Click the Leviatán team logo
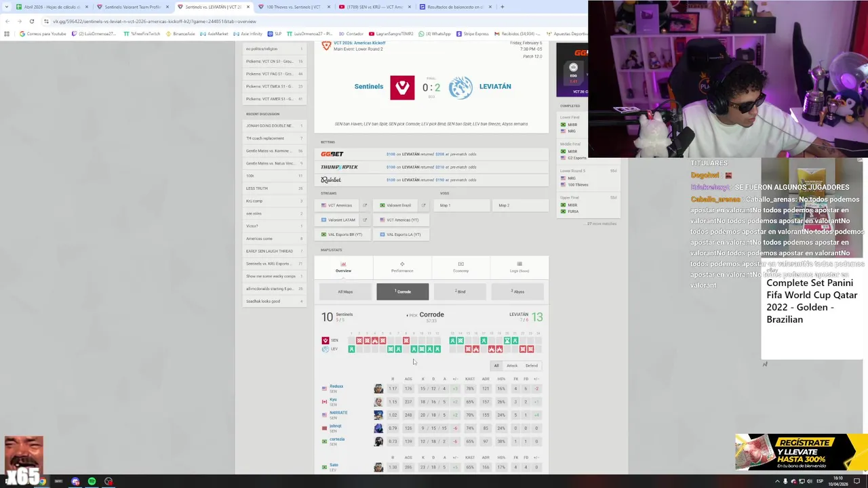 pos(460,87)
